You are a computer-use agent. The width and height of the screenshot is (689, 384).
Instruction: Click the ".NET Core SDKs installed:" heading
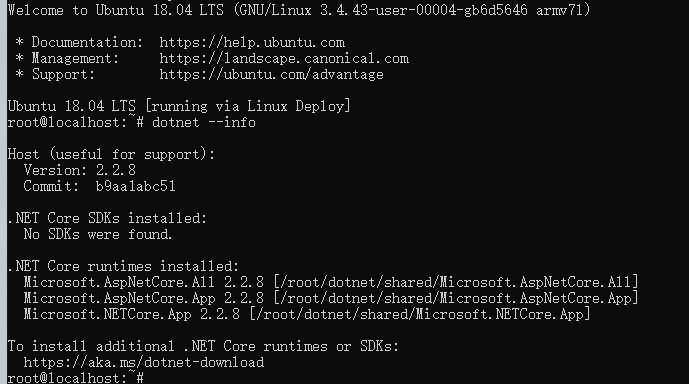[107, 218]
